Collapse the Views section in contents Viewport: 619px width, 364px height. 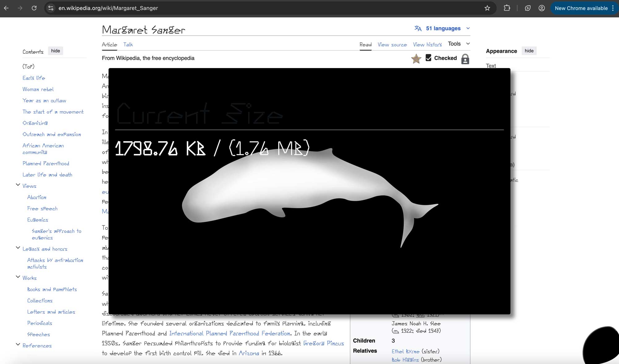(x=18, y=185)
